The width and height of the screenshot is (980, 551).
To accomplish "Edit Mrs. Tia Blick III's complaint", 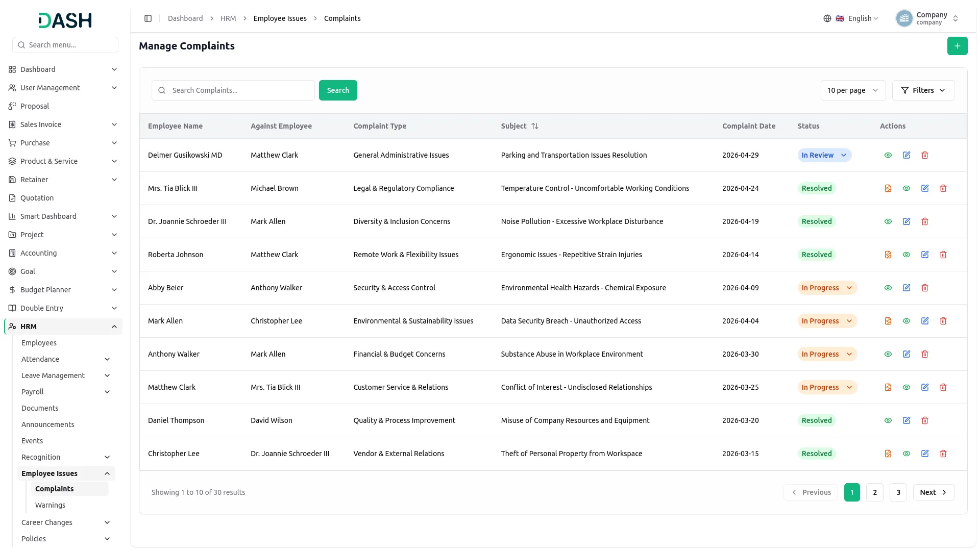I will point(924,188).
